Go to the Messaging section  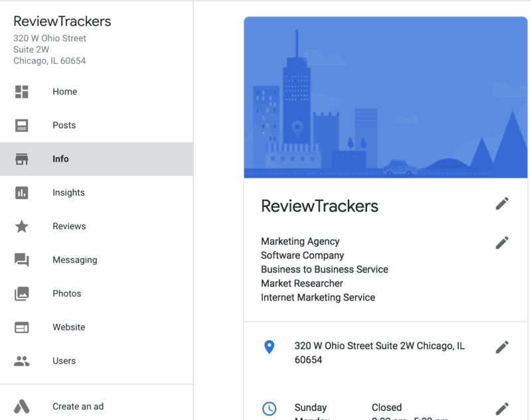tap(74, 260)
